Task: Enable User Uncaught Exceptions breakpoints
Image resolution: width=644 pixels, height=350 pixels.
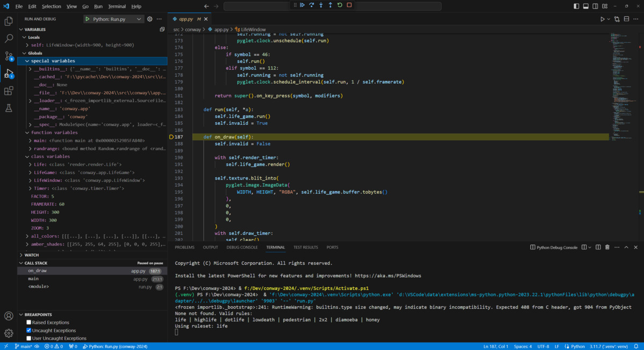Action: [28, 338]
